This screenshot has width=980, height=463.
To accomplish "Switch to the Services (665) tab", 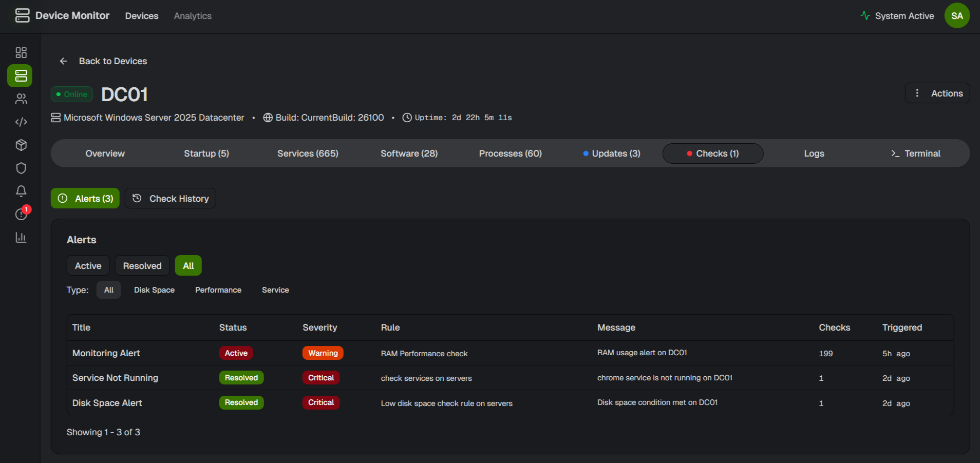I will (x=308, y=153).
